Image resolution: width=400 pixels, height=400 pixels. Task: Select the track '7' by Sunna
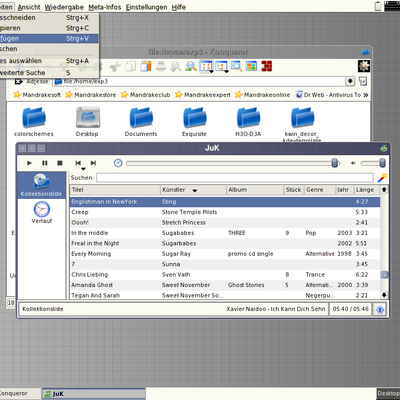click(225, 264)
